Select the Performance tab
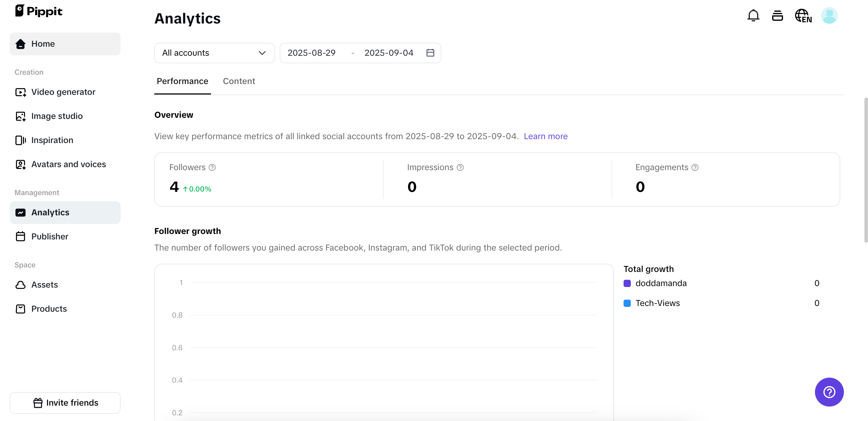The width and height of the screenshot is (868, 421). [x=182, y=81]
